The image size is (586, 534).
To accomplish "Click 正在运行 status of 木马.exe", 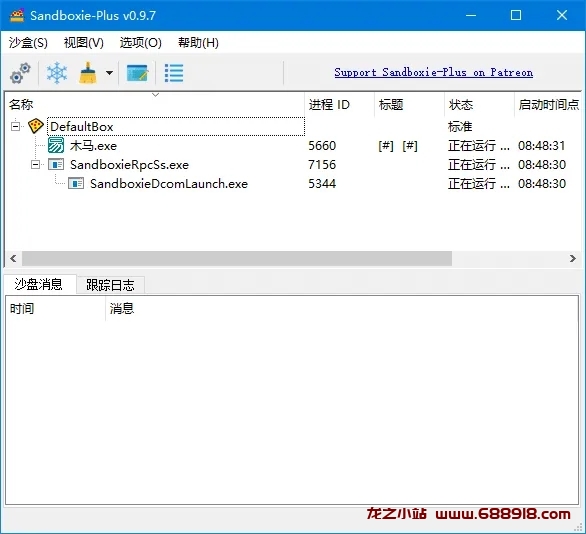I will click(x=479, y=145).
